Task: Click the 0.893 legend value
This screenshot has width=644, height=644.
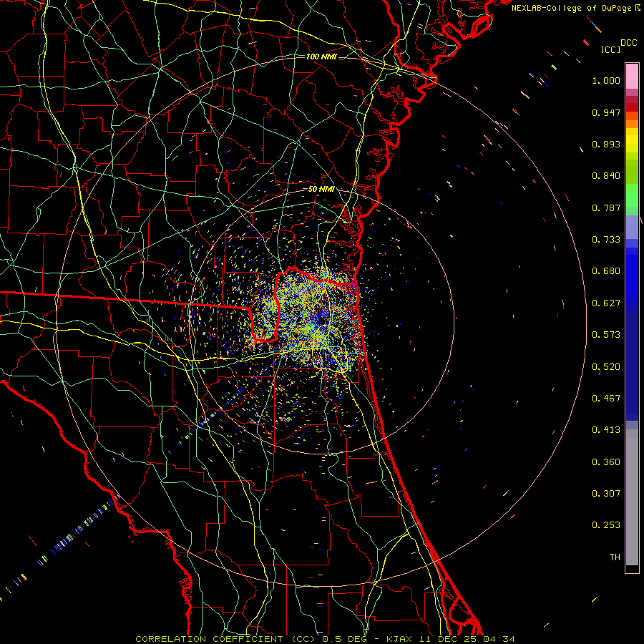Action: [606, 144]
